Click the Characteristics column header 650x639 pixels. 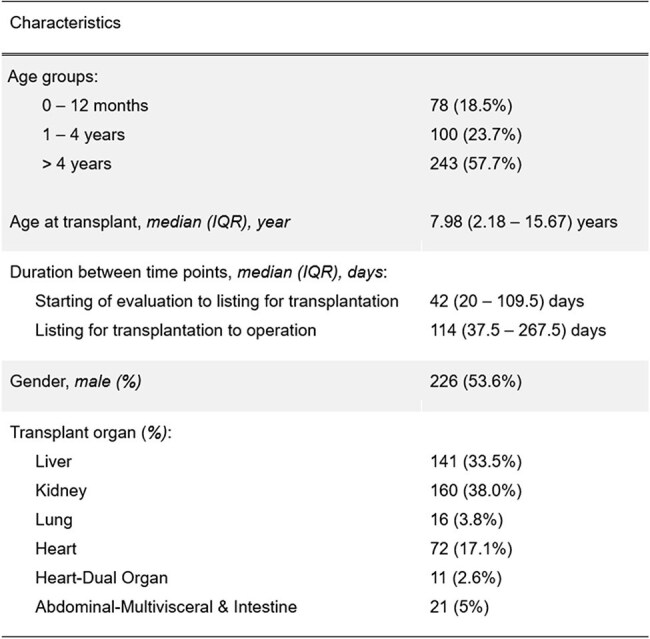pos(65,23)
